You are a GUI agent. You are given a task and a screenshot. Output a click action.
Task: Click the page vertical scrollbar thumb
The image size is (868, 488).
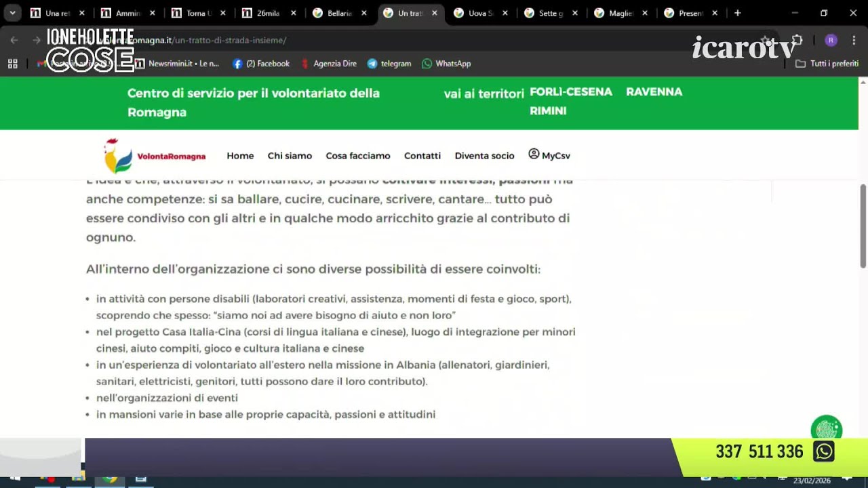863,226
